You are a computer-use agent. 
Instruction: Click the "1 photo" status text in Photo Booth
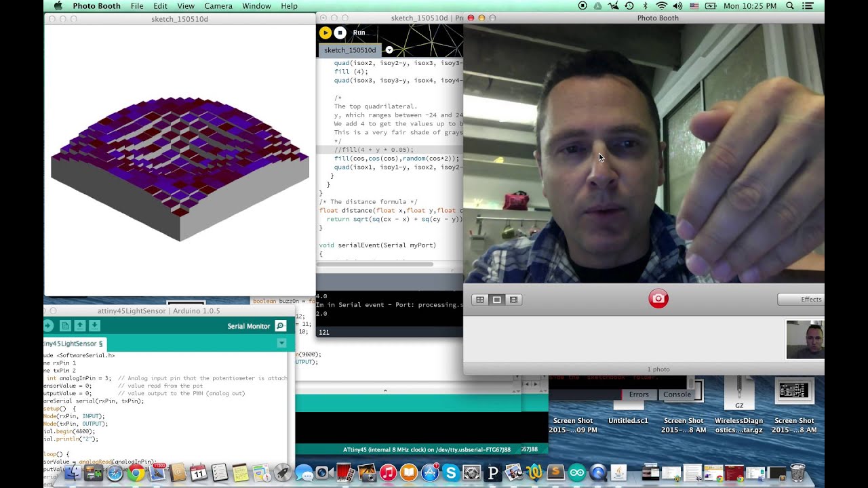(x=658, y=369)
